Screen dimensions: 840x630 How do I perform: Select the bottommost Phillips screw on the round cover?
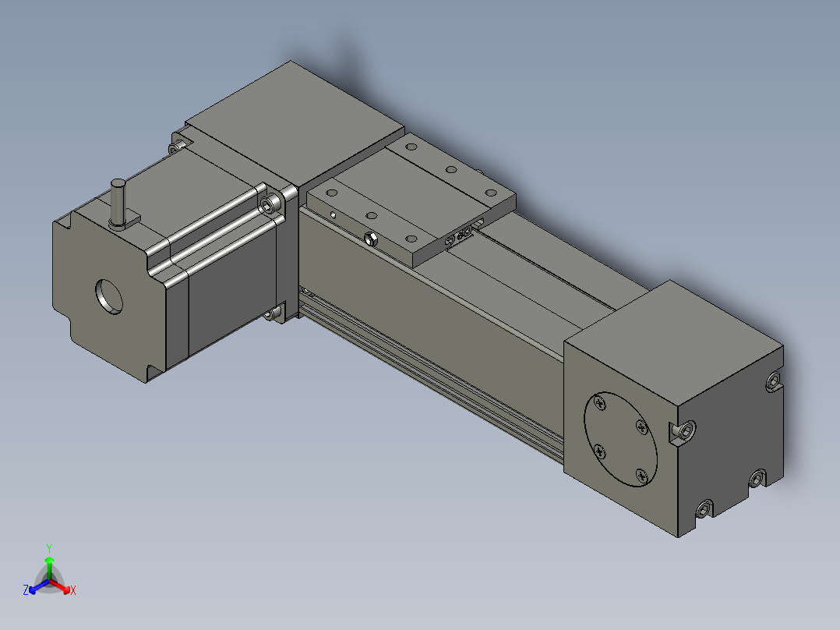point(642,475)
